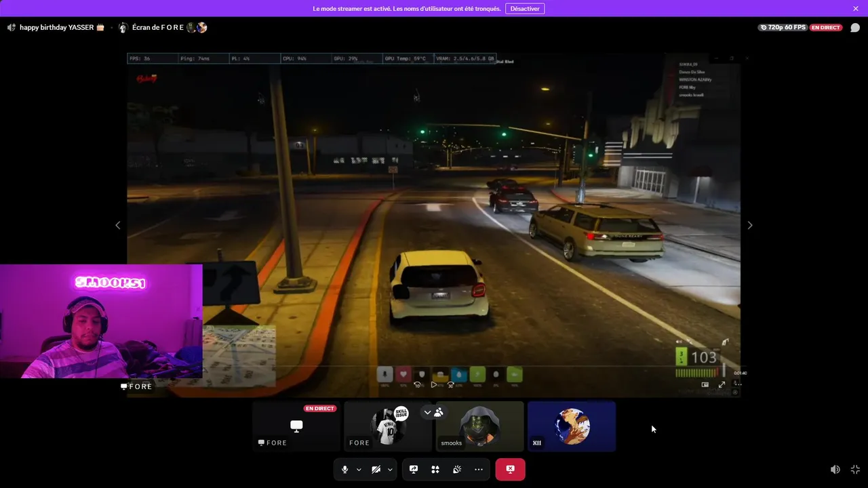The width and height of the screenshot is (868, 488).
Task: Click the SMOOKS webcam picture-in-picture preview
Action: tap(101, 321)
